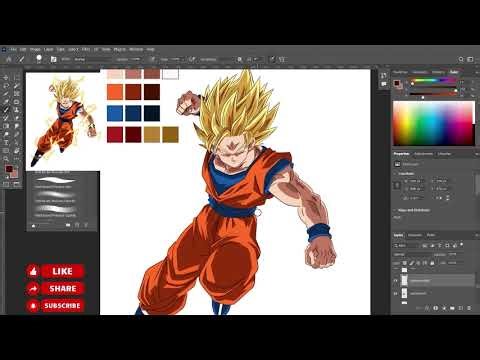Screen dimensions: 480x360
Task: Create a new layer with the plus icon
Action: point(461,308)
